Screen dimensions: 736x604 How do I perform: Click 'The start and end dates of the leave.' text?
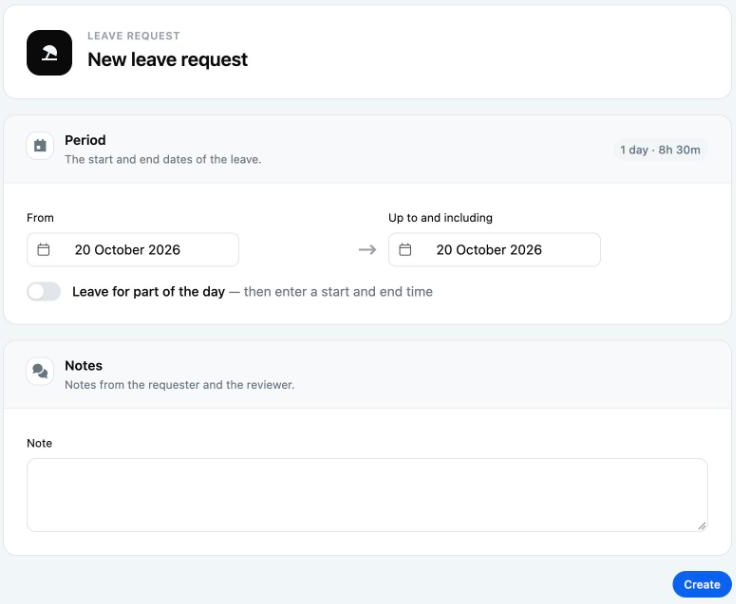pos(163,160)
